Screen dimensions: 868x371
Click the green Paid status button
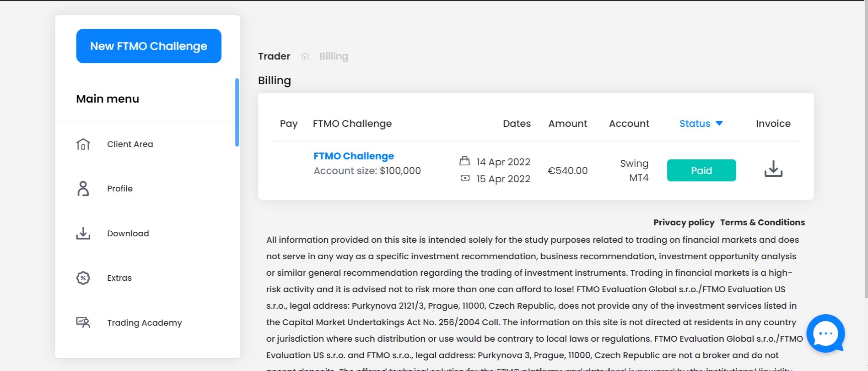(701, 170)
